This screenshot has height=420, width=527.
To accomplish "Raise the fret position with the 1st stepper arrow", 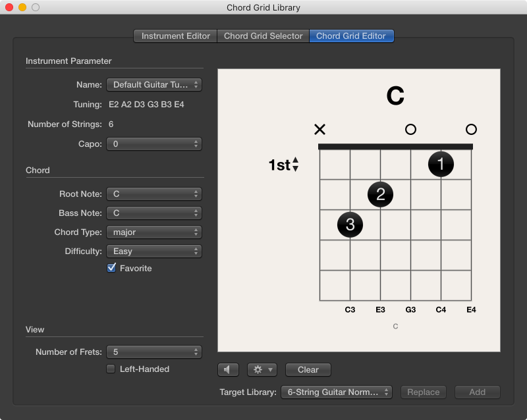I will [296, 161].
